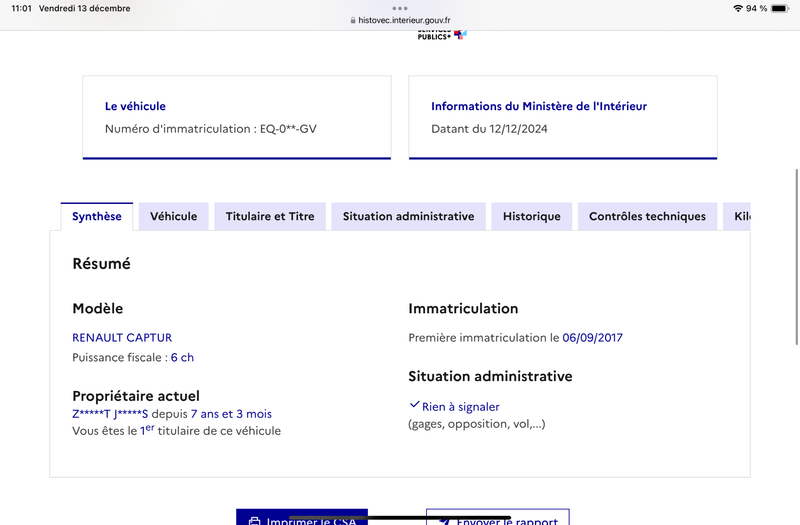Image resolution: width=800 pixels, height=525 pixels.
Task: Open the Synthèse tab
Action: [x=97, y=216]
